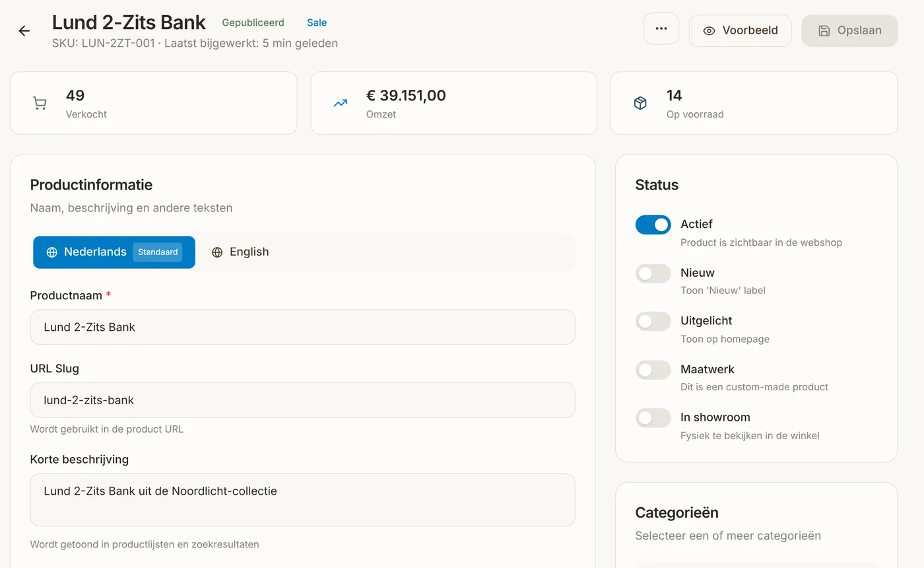This screenshot has width=924, height=568.
Task: Enable the Nieuw label toggle
Action: (653, 273)
